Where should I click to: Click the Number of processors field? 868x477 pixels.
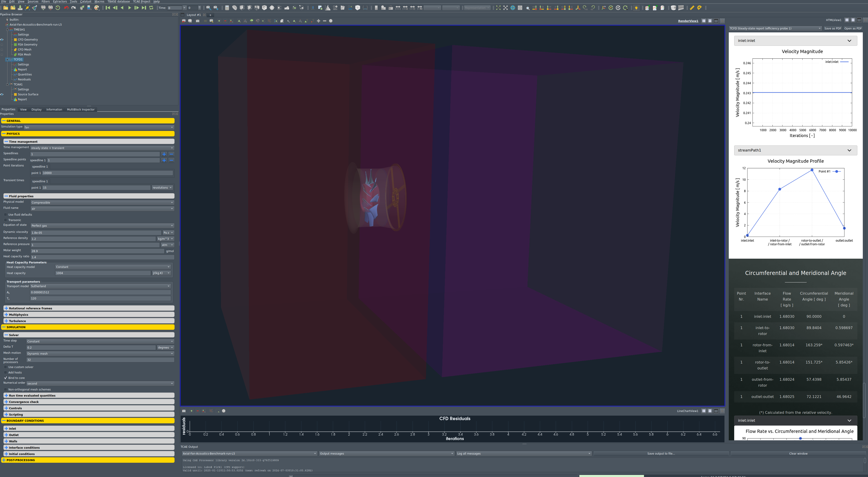pyautogui.click(x=101, y=360)
